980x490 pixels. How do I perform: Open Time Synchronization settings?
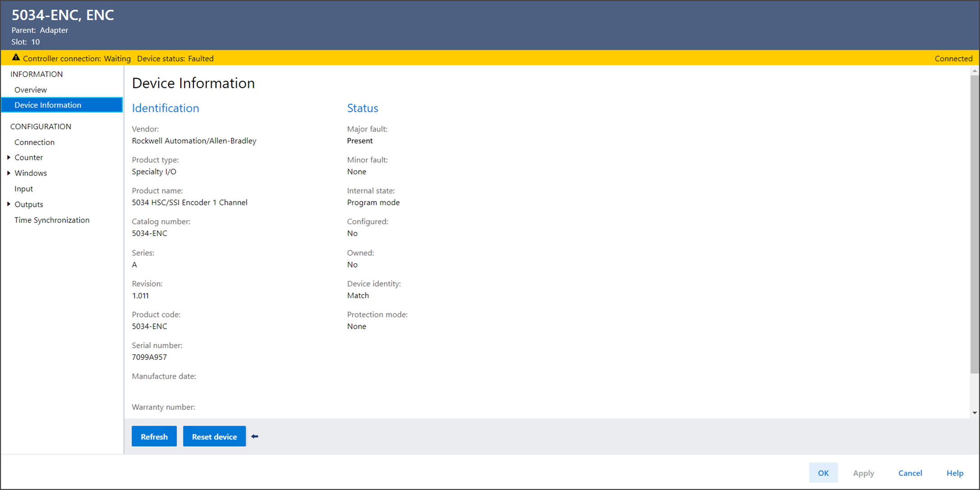point(52,220)
